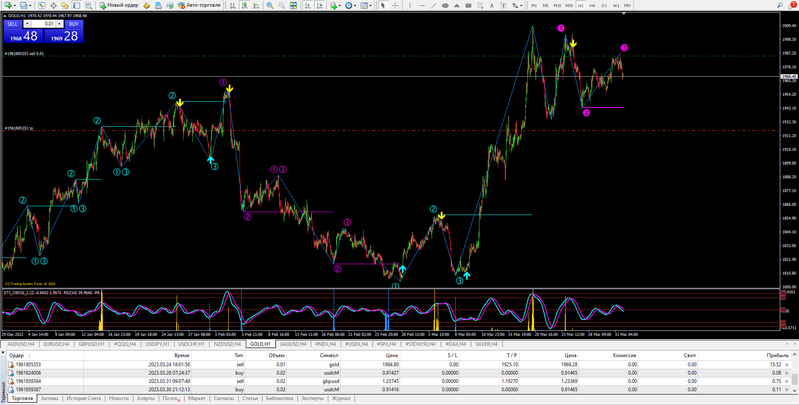The width and height of the screenshot is (799, 405).
Task: Select the cursor arrow tool
Action: 383,6
